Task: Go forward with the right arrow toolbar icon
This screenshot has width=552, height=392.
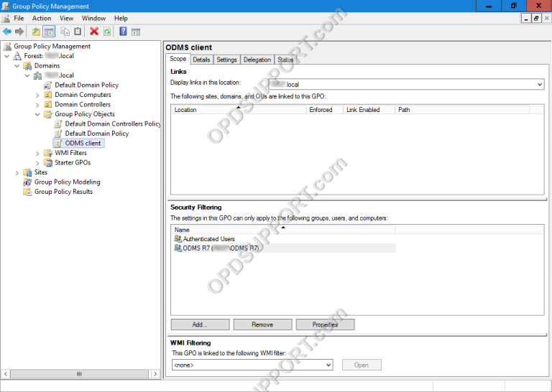Action: pyautogui.click(x=19, y=32)
